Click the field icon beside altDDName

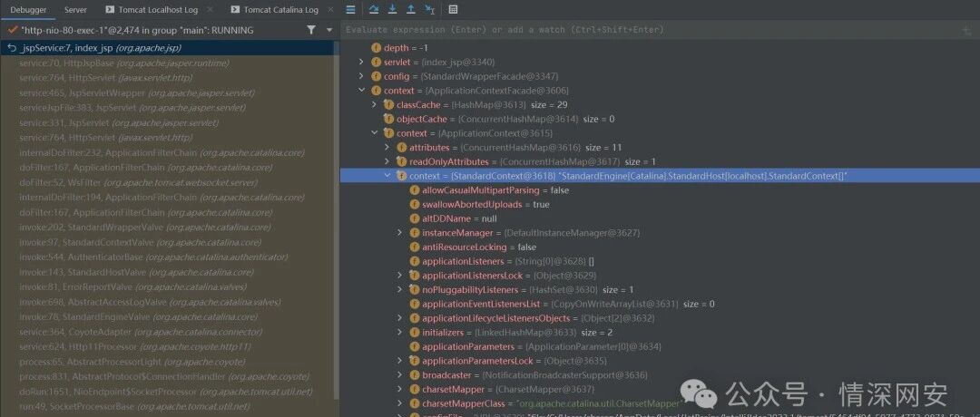click(x=415, y=218)
